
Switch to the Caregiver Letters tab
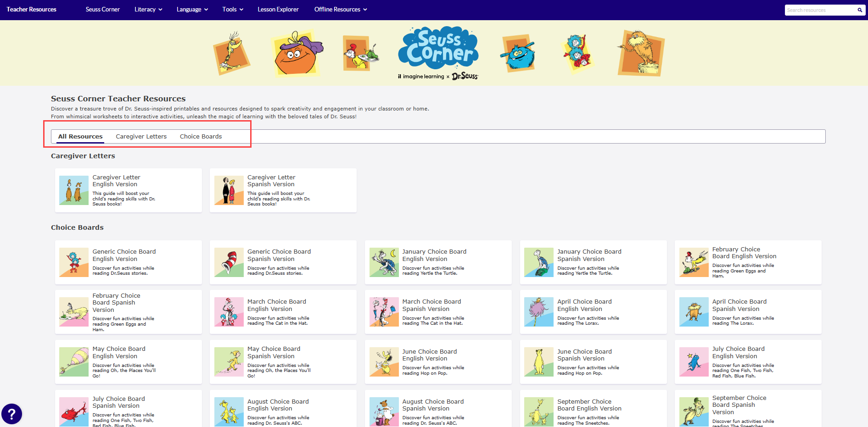pos(141,137)
